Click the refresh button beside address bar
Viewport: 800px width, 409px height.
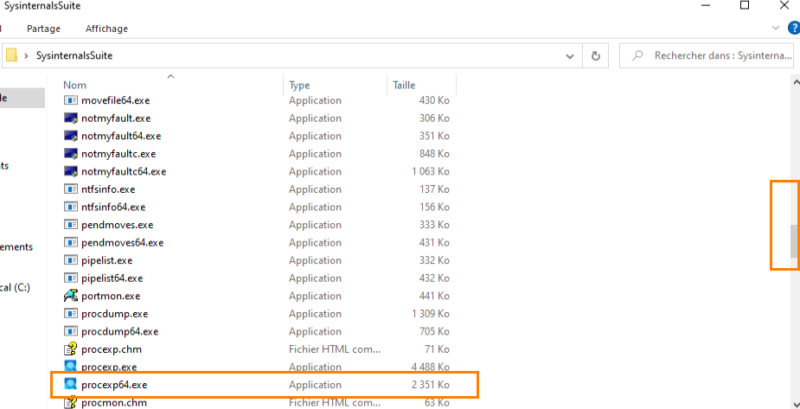596,56
